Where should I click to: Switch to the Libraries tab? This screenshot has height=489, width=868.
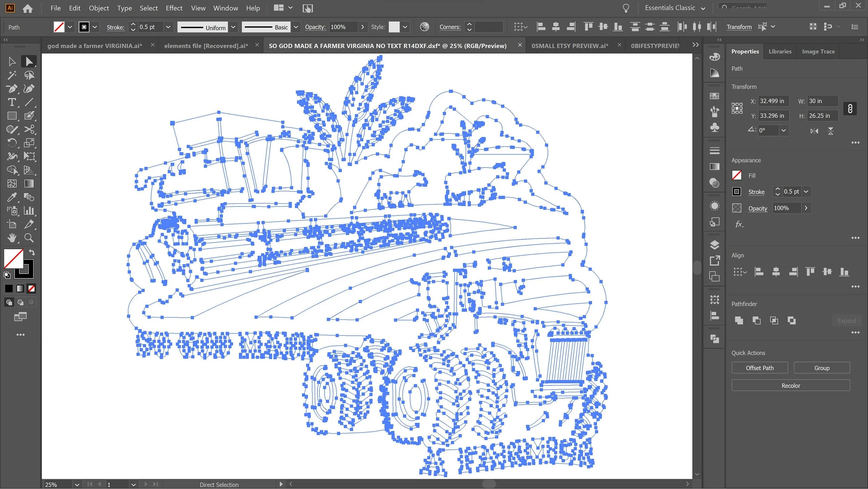(x=780, y=51)
